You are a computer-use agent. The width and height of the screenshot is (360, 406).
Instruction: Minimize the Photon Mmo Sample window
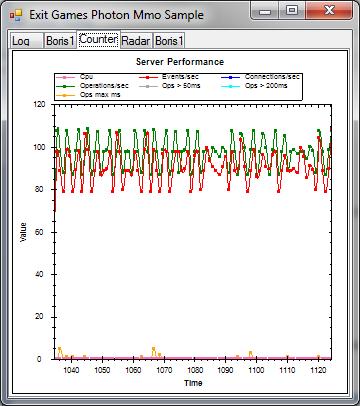click(x=265, y=11)
